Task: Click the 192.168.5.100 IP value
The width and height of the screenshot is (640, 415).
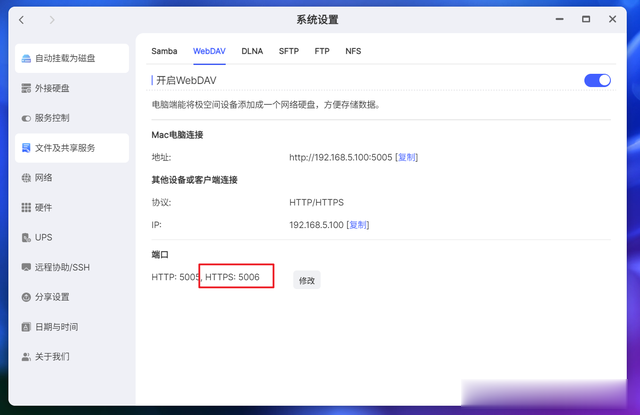Action: click(316, 225)
